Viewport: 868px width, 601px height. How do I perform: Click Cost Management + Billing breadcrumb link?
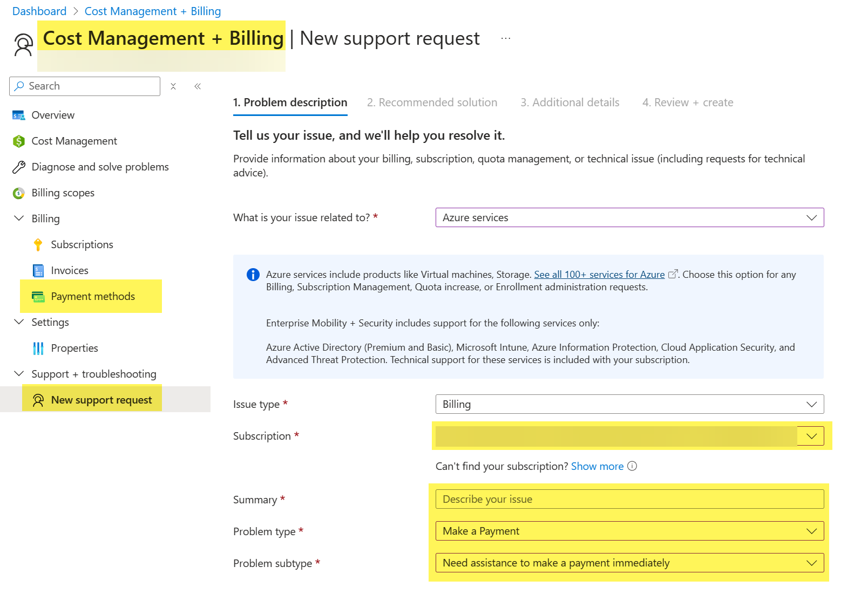tap(153, 11)
